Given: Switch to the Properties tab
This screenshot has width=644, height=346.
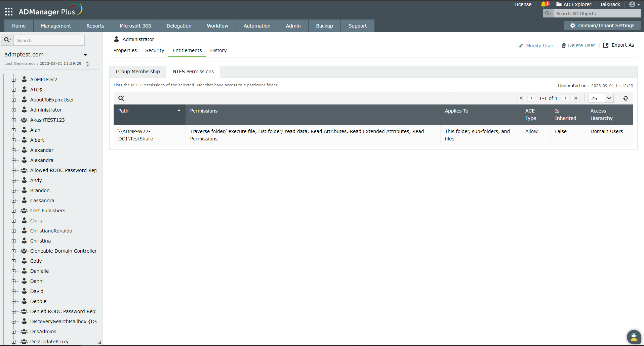Looking at the screenshot, I should pyautogui.click(x=125, y=50).
